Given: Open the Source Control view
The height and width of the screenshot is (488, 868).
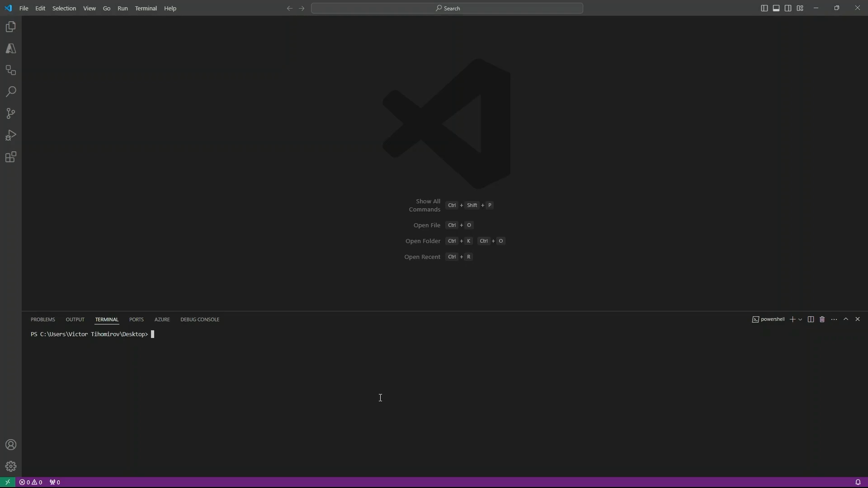Looking at the screenshot, I should (11, 113).
